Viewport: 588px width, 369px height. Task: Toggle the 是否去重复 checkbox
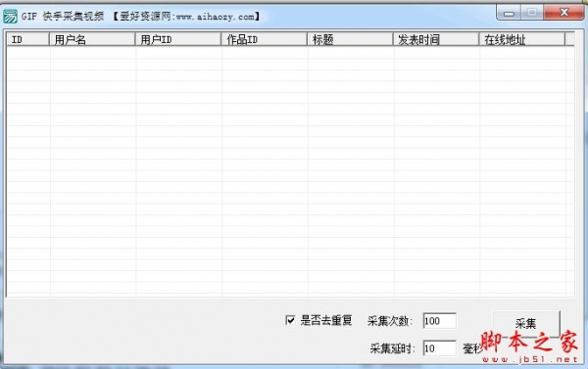point(290,320)
